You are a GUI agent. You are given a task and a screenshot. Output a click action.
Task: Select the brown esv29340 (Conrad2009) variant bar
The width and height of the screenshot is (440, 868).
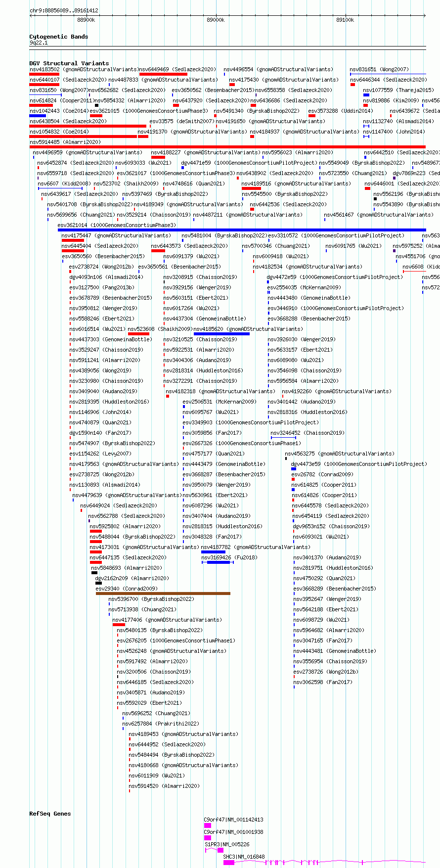coord(163,594)
